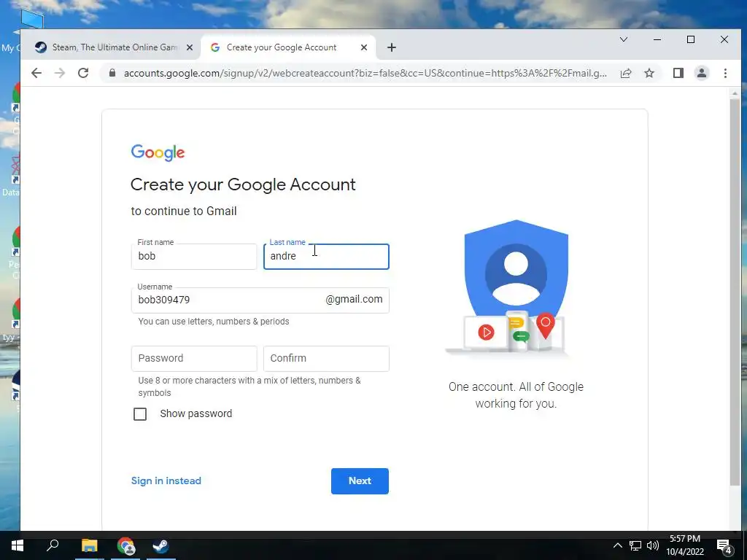Click the First name field
The height and width of the screenshot is (560, 747).
tap(194, 256)
